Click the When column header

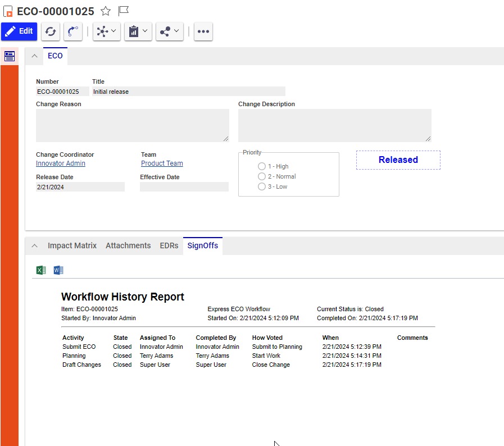(x=330, y=338)
